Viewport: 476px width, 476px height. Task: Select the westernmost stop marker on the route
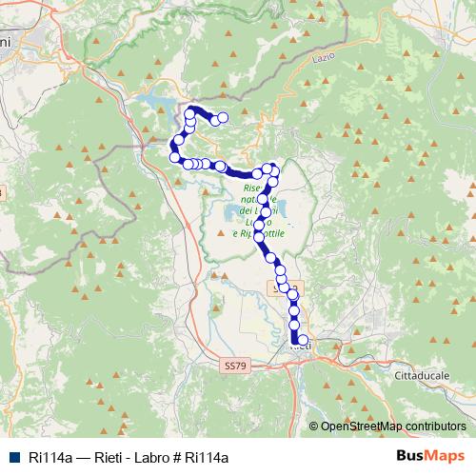175,157
